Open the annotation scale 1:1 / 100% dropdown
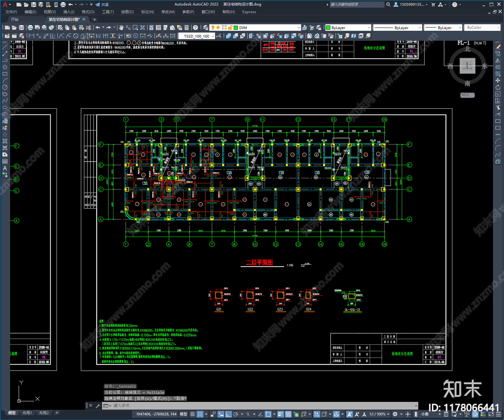The width and height of the screenshot is (504, 420). 379,414
